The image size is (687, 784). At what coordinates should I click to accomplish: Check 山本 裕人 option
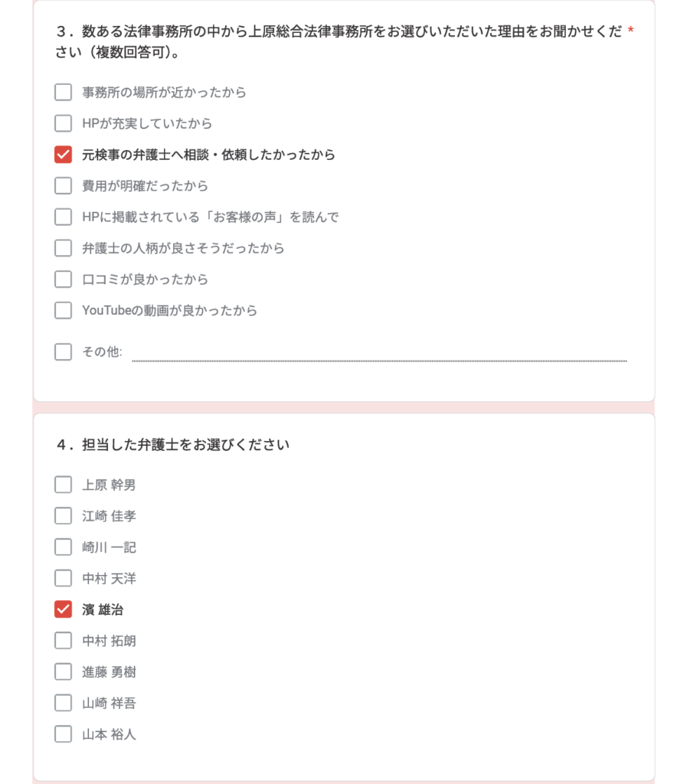pos(63,734)
